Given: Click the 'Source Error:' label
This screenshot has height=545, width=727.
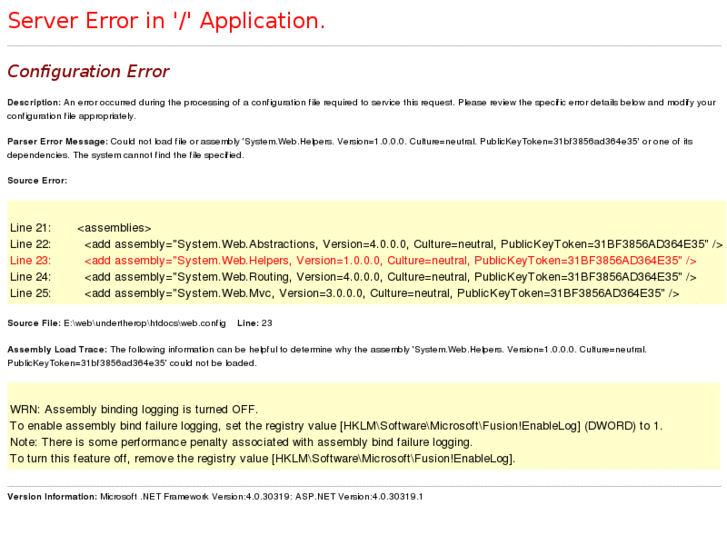Looking at the screenshot, I should click(x=37, y=180).
